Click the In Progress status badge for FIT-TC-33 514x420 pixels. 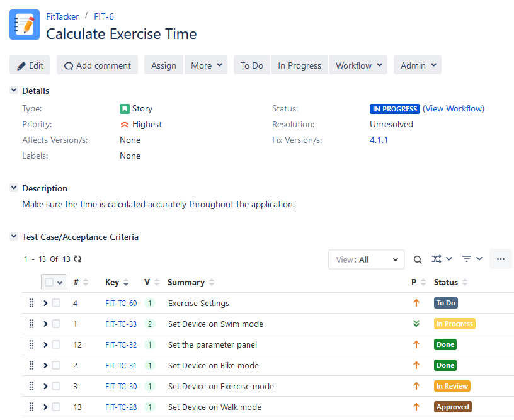tap(454, 324)
